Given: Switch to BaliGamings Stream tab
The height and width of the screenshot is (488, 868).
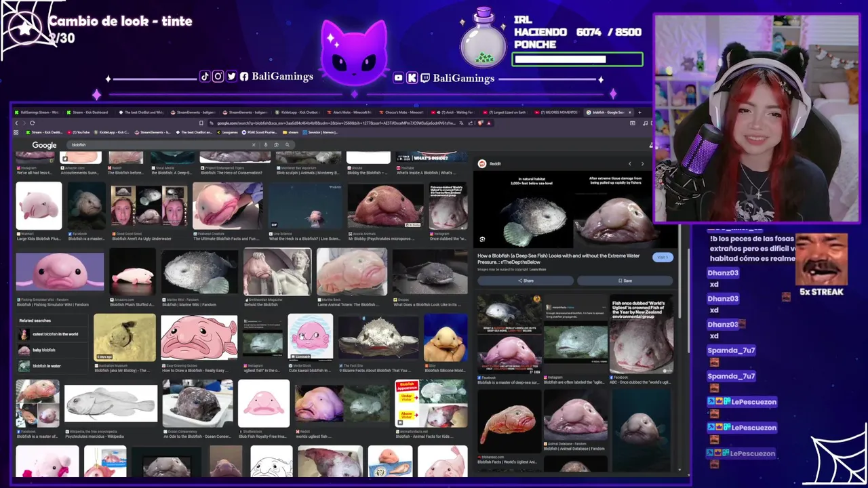Looking at the screenshot, I should point(37,113).
